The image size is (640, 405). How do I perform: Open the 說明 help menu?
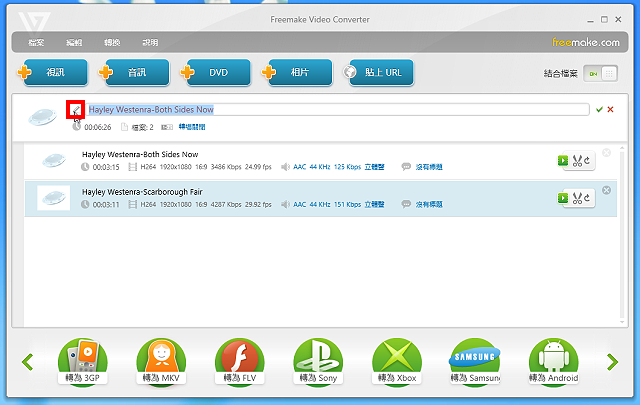[x=150, y=42]
